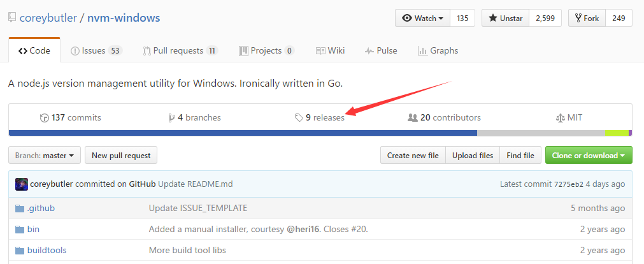Click the branches git-branch icon
The image size is (644, 264).
[172, 118]
